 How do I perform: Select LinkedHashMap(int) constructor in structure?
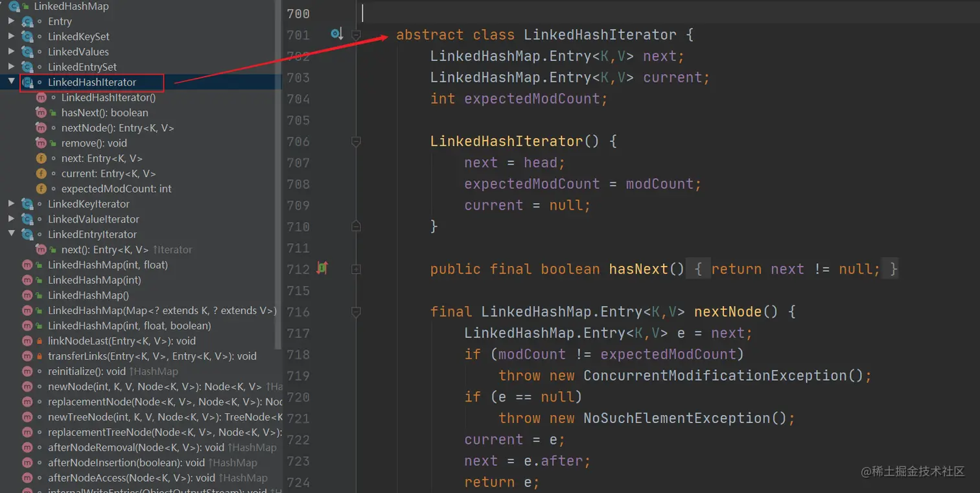(x=95, y=280)
